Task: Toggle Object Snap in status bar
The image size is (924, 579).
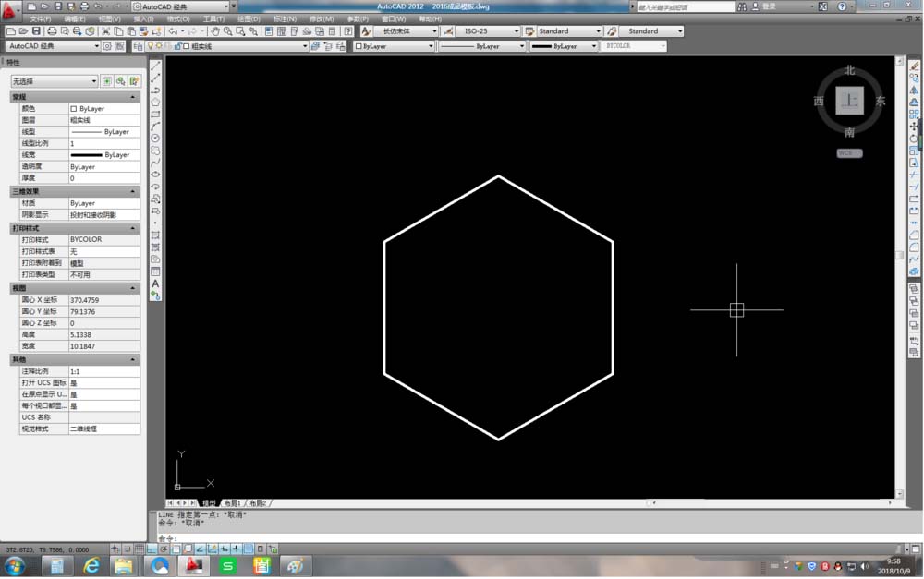Action: (x=176, y=549)
